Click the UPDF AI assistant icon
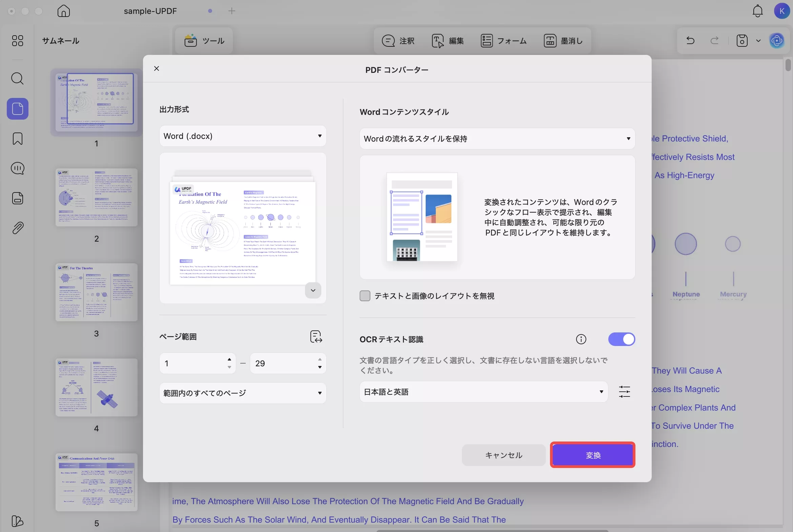Viewport: 793px width, 532px height. pos(777,41)
